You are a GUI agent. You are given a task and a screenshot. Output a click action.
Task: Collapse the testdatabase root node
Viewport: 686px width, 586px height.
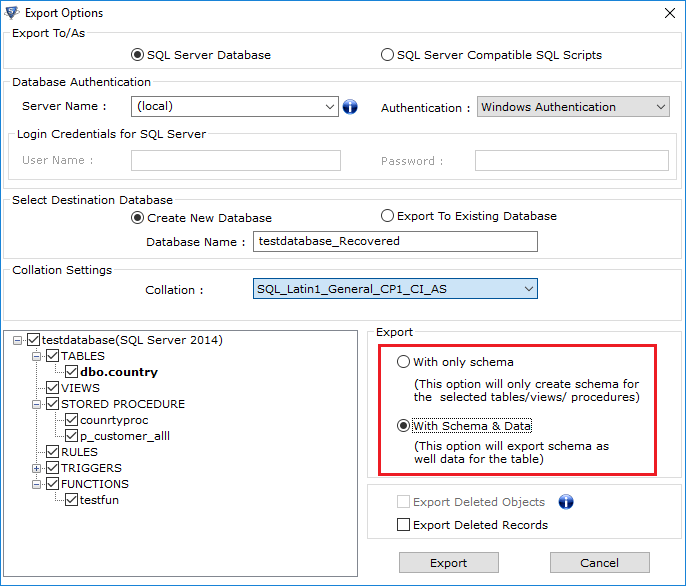pos(18,340)
